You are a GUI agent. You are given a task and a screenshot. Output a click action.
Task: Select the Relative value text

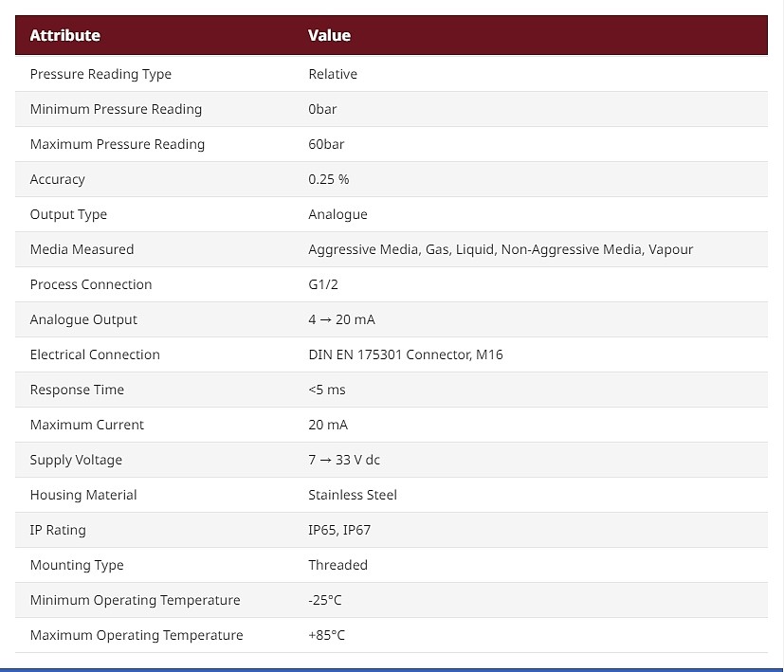pyautogui.click(x=333, y=74)
